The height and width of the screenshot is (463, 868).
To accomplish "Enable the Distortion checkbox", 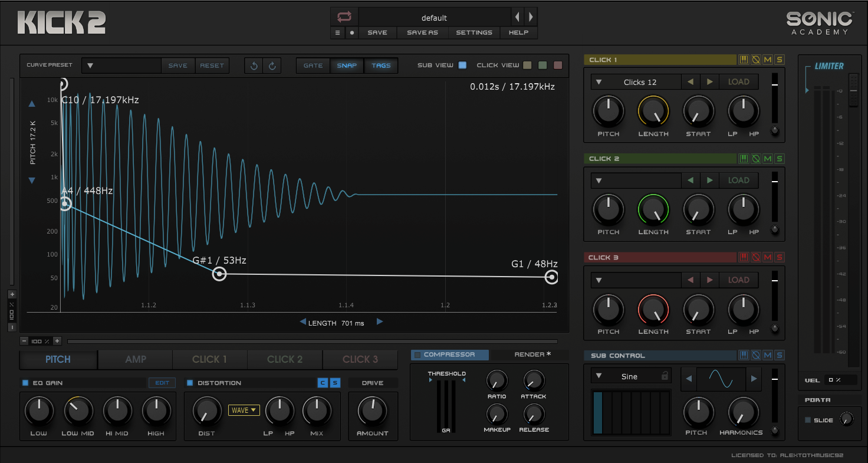I will coord(190,383).
